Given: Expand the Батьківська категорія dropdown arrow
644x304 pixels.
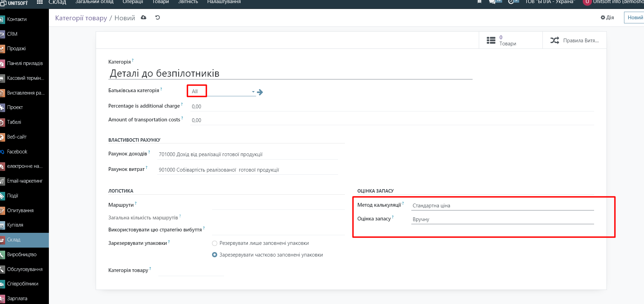Looking at the screenshot, I should point(253,92).
